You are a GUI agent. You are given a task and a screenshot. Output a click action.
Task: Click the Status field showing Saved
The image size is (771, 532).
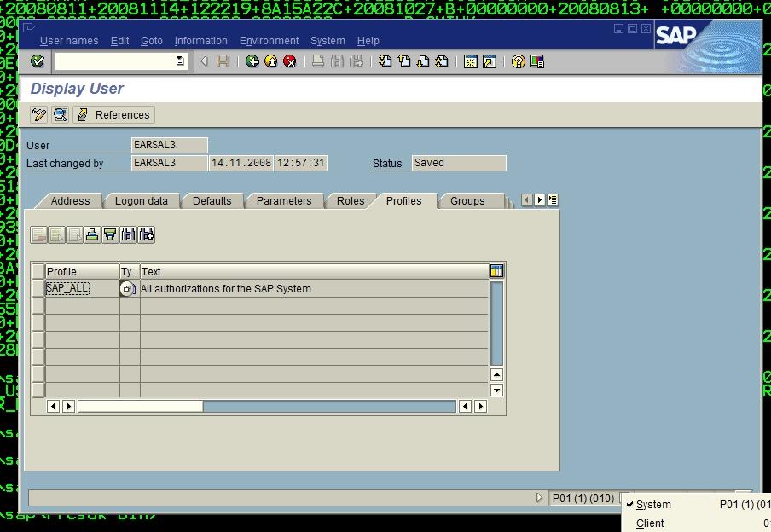(459, 163)
